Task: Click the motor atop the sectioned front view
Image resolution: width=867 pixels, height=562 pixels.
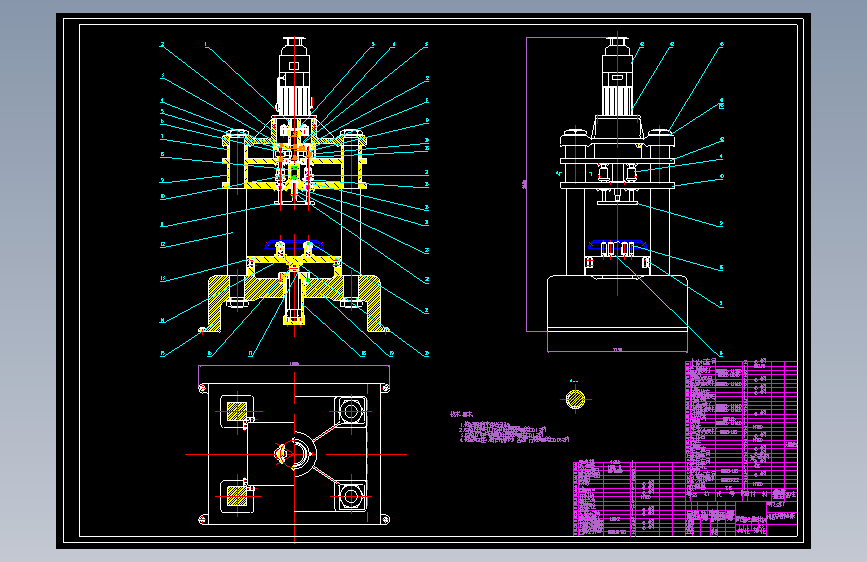Action: (x=294, y=77)
